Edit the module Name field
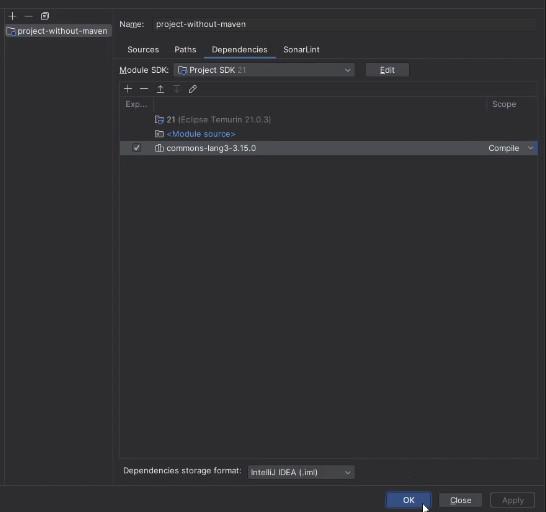Viewport: 546px width, 512px height. 344,24
